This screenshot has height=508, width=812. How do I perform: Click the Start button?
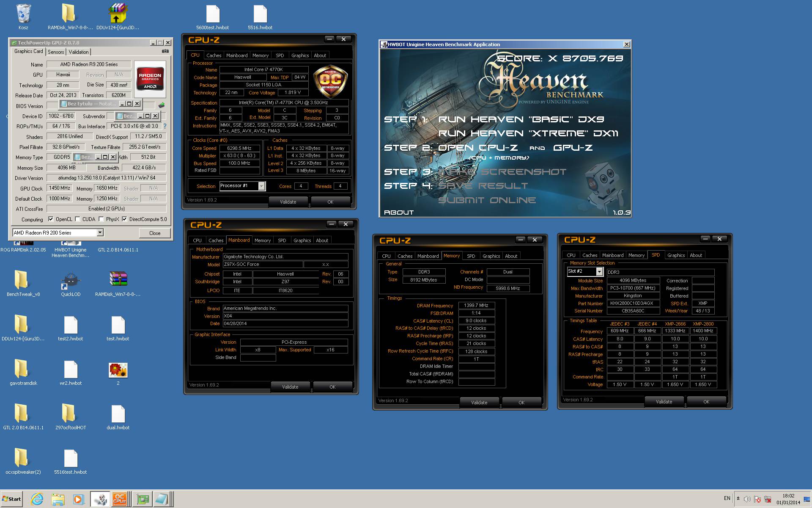(11, 499)
